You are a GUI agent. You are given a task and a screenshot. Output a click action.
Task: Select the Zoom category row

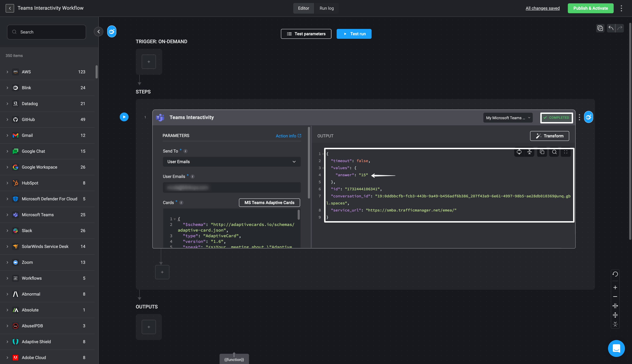(47, 262)
